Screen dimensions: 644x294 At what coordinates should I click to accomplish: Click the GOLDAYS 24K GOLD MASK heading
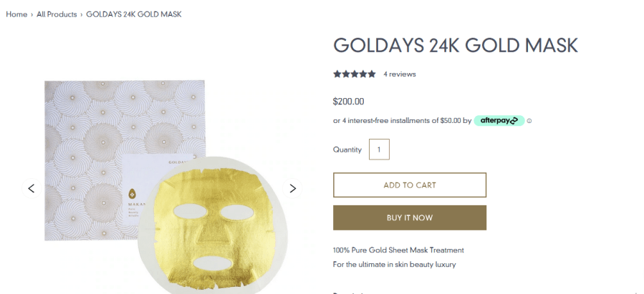455,45
